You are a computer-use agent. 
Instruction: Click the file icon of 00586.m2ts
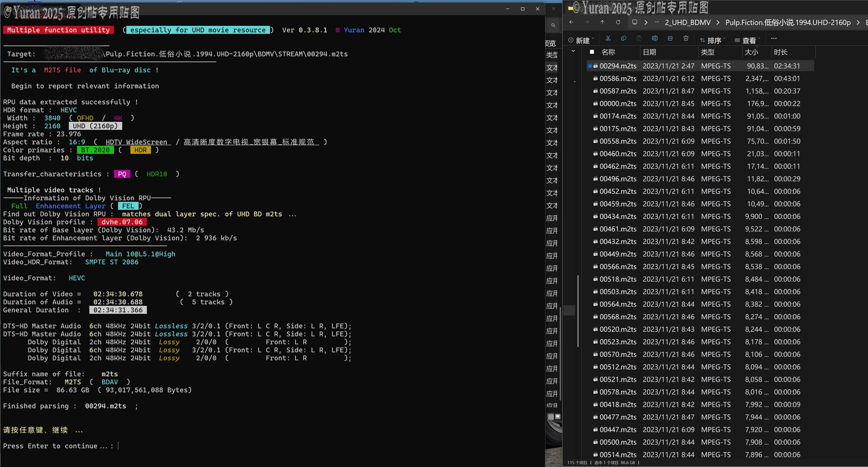(x=595, y=79)
